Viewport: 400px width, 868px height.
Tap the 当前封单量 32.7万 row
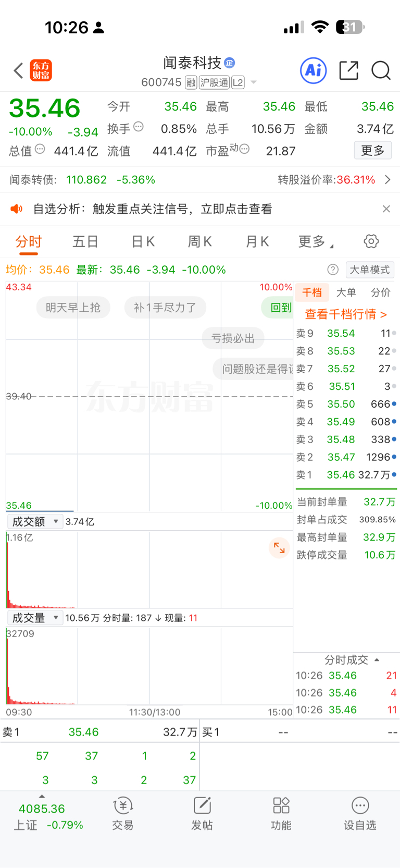pyautogui.click(x=346, y=502)
